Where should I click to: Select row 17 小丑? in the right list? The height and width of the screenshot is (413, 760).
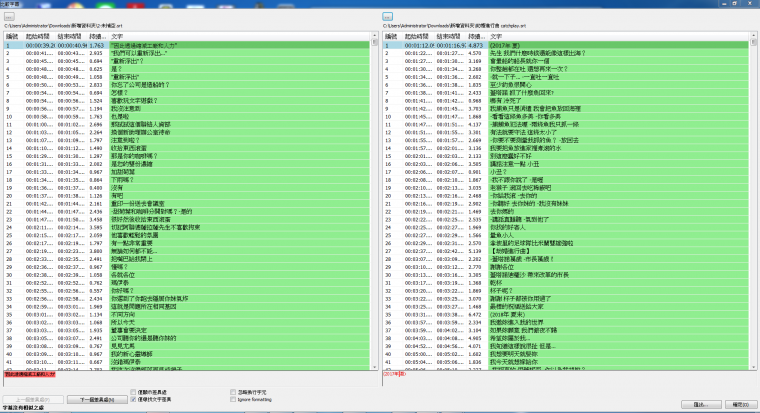coord(566,172)
